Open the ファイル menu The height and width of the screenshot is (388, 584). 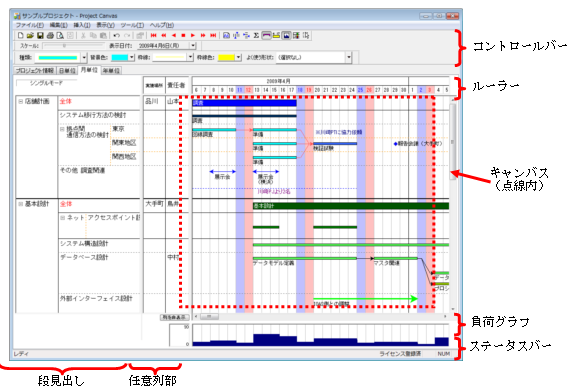tap(30, 25)
